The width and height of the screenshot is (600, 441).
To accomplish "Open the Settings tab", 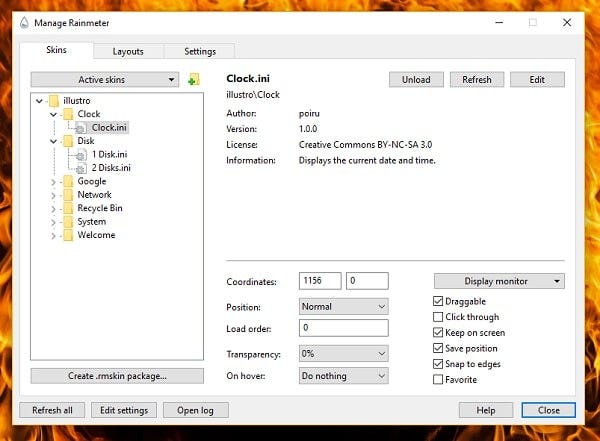I will (x=200, y=51).
